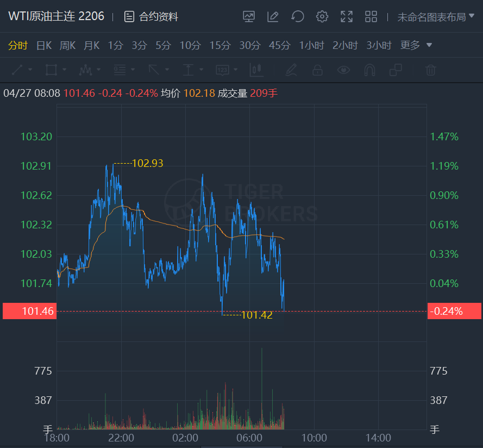483x448 pixels.
Task: Expand the arrow tool dropdown arrow
Action: click(167, 70)
